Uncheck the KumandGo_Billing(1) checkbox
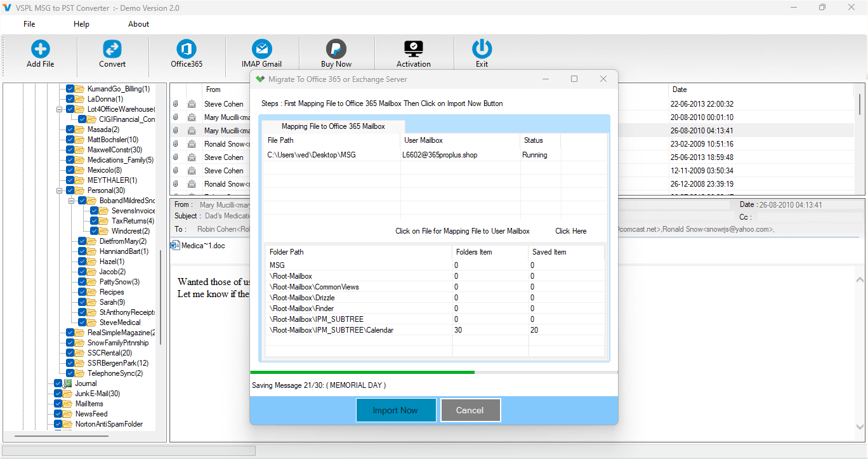 [x=70, y=89]
